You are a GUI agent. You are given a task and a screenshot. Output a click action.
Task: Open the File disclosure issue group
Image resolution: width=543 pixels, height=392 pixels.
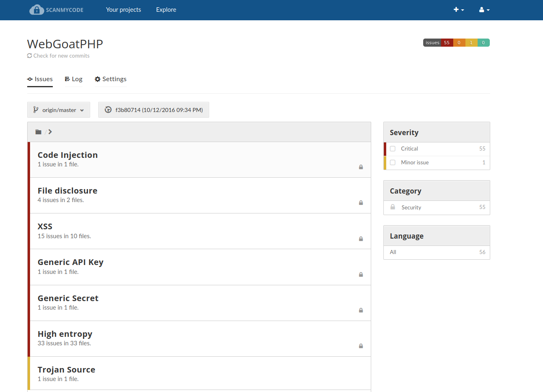coord(67,191)
